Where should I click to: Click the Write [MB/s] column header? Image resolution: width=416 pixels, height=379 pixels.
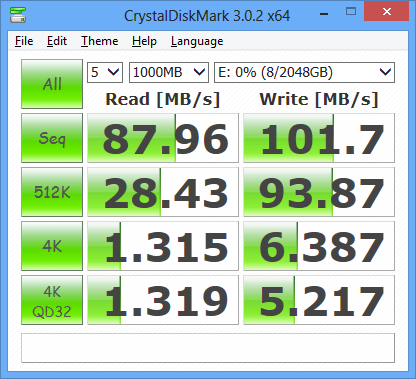319,99
